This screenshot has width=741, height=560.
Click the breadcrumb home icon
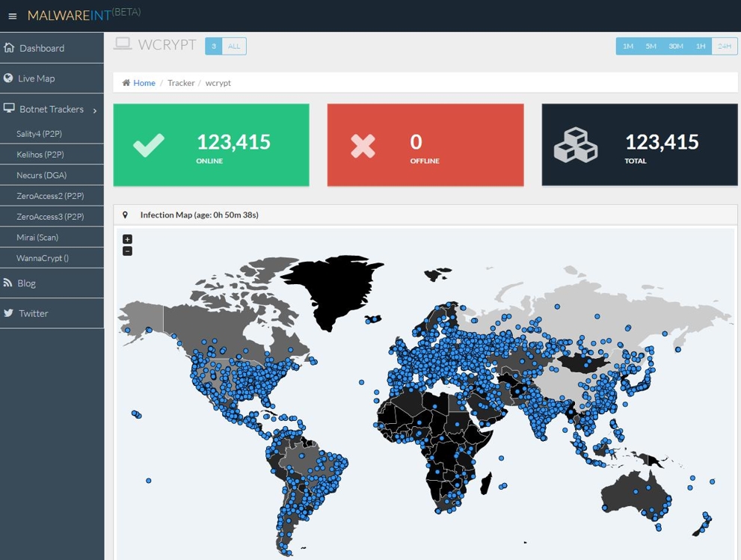click(x=126, y=83)
